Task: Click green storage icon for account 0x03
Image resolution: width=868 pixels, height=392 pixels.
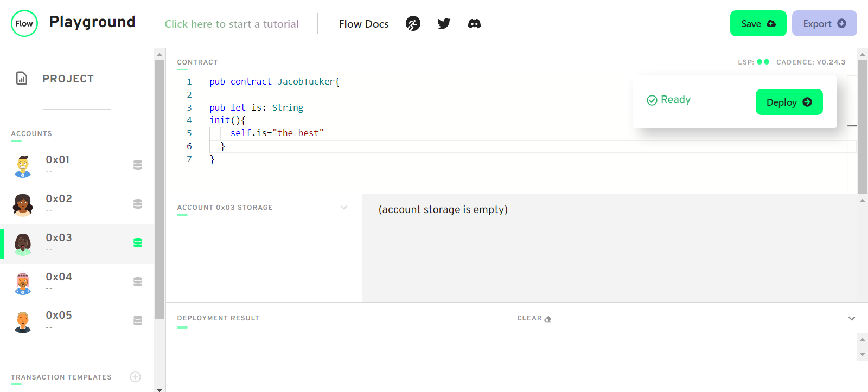Action: 138,243
